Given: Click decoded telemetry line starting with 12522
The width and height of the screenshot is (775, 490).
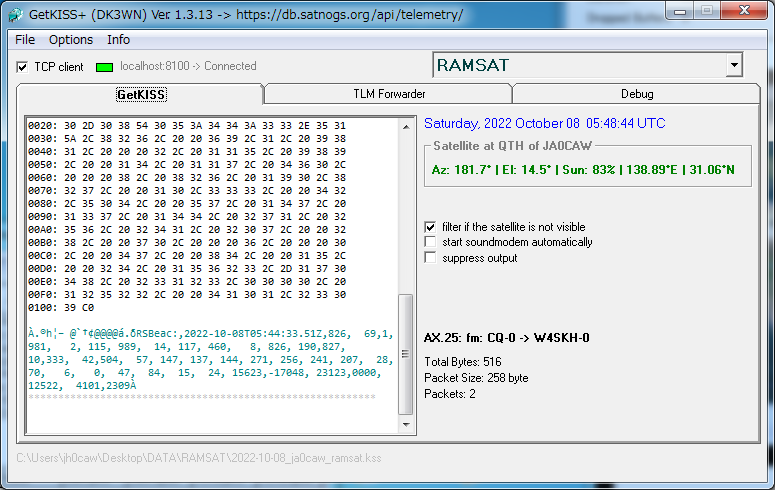Looking at the screenshot, I should point(82,386).
